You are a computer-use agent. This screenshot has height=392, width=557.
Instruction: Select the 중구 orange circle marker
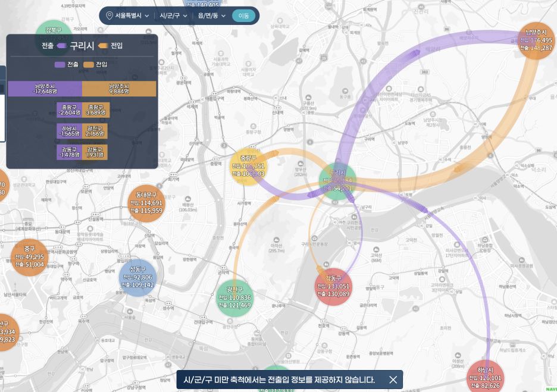click(30, 258)
